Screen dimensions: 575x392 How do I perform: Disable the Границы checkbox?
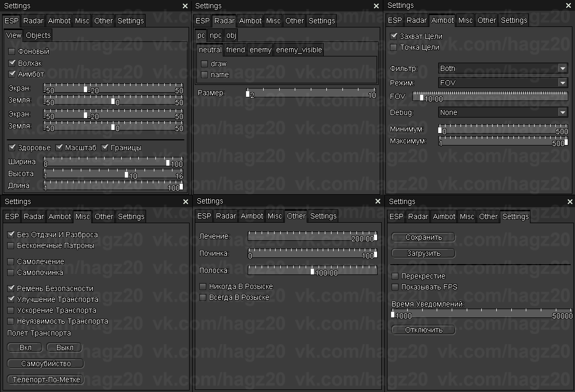coord(105,148)
